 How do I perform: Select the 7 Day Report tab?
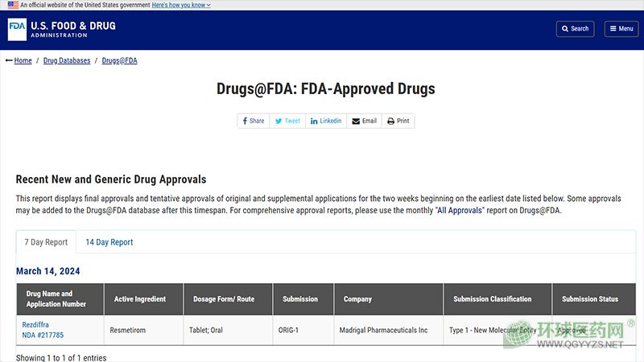tap(46, 242)
